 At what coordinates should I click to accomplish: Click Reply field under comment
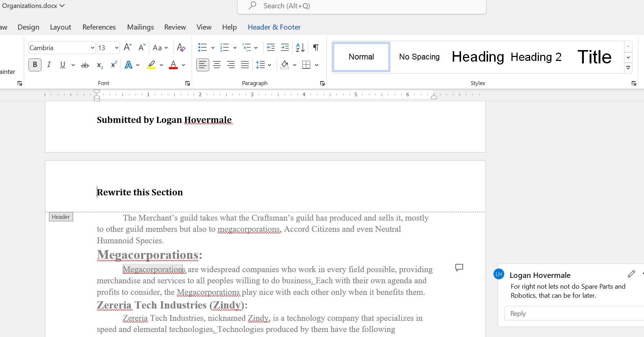point(574,313)
